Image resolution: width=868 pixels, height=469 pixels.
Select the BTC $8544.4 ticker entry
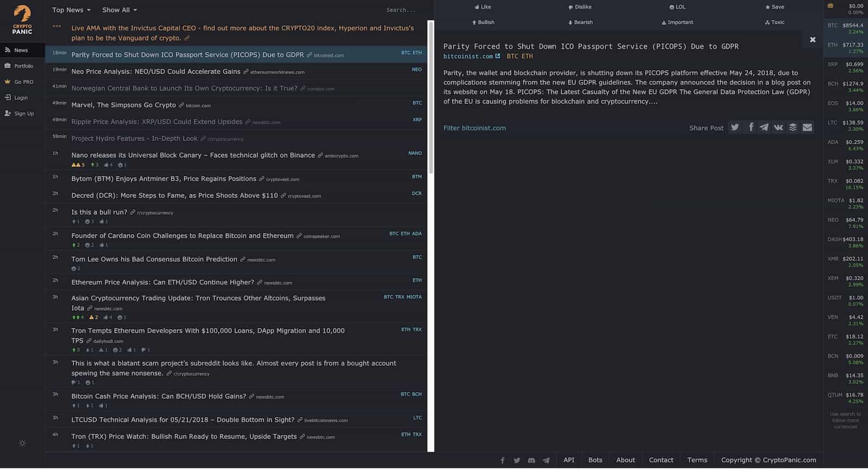(x=845, y=28)
